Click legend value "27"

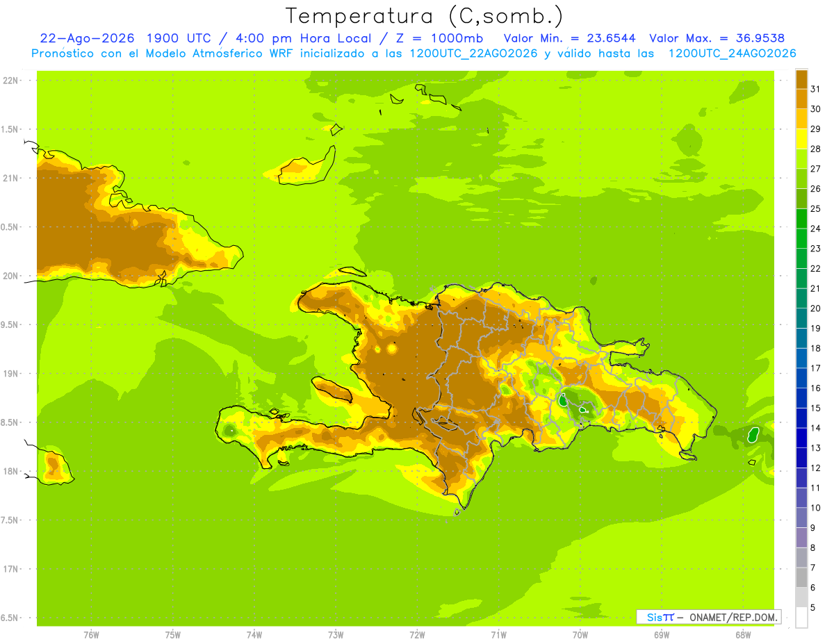click(x=816, y=169)
